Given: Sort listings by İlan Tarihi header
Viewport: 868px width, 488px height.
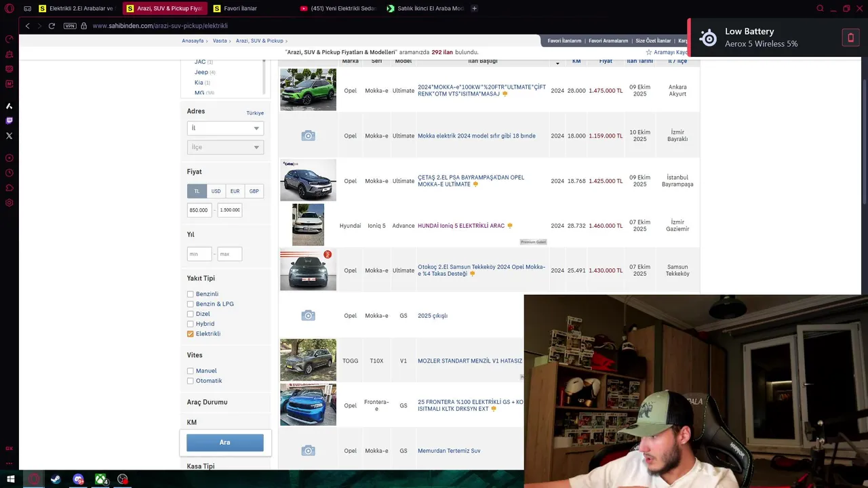Looking at the screenshot, I should pyautogui.click(x=639, y=61).
